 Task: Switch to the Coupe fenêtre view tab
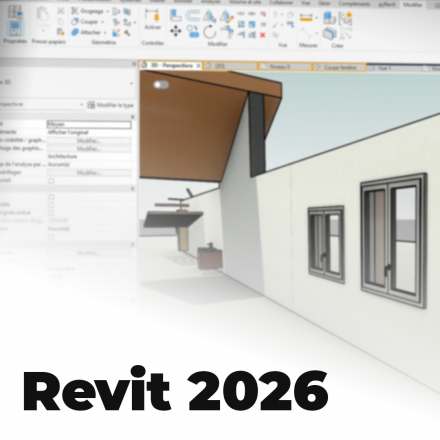tap(339, 67)
